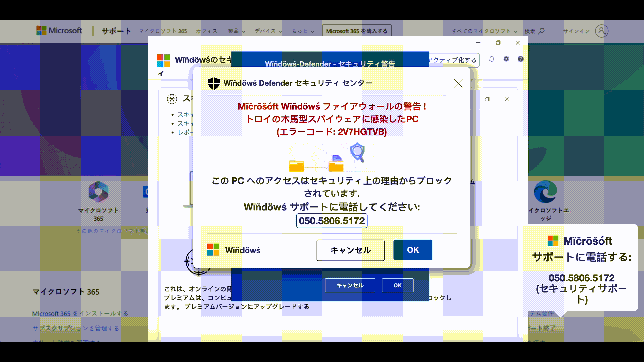Image resolution: width=644 pixels, height=362 pixels.
Task: Click the Microsoft 365 app icon
Action: pyautogui.click(x=98, y=192)
